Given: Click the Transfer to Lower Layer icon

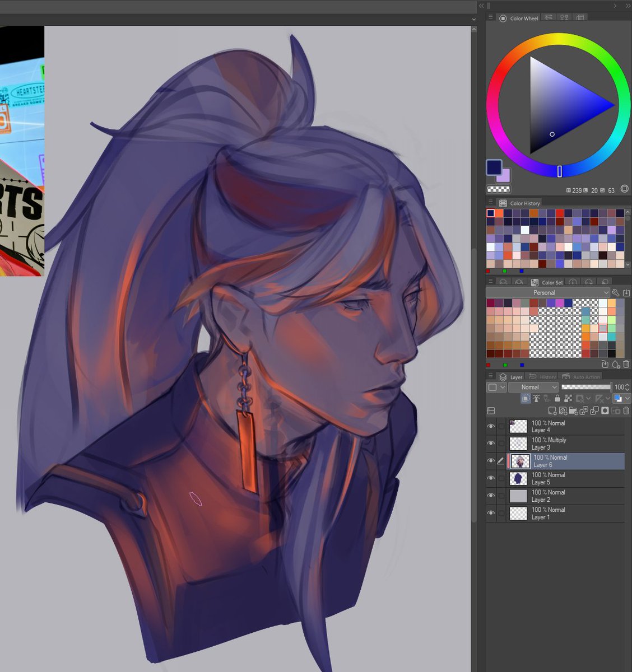Looking at the screenshot, I should 584,411.
